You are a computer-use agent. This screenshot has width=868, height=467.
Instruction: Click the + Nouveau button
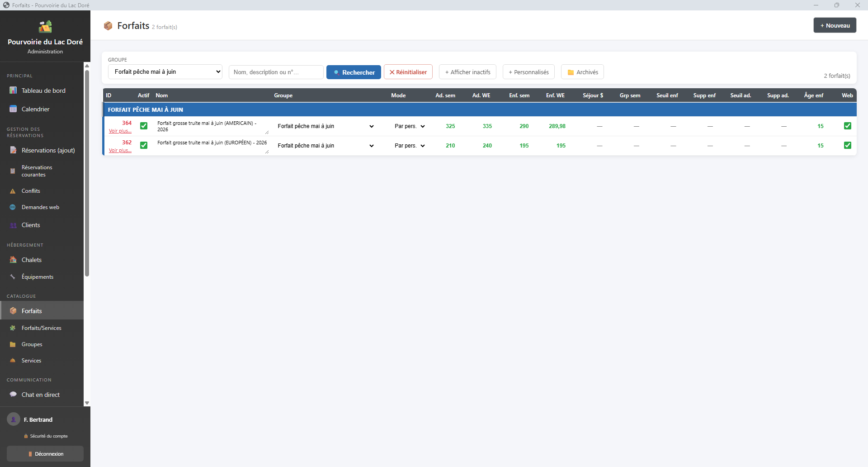tap(835, 25)
